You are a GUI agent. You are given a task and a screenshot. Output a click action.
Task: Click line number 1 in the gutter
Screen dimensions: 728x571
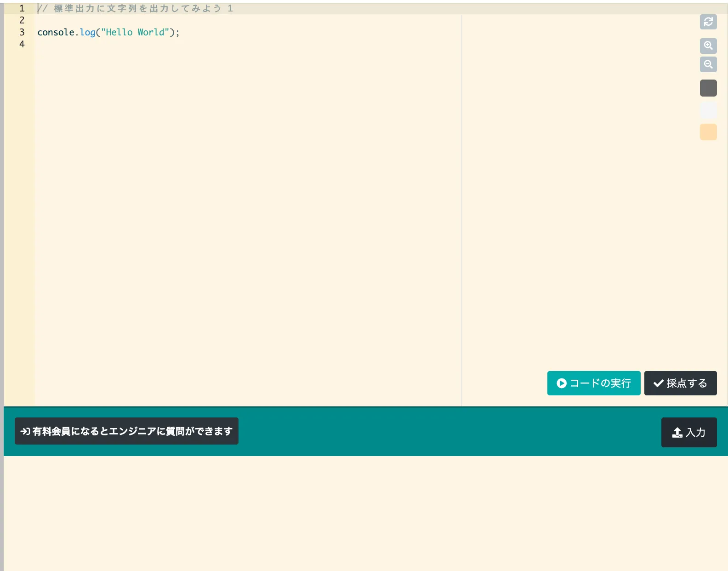pyautogui.click(x=22, y=8)
